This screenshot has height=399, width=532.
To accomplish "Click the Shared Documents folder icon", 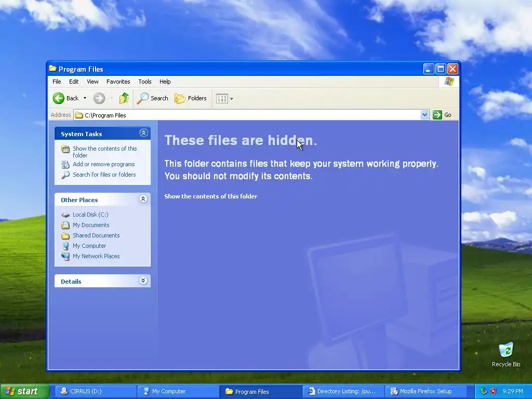I will (65, 236).
